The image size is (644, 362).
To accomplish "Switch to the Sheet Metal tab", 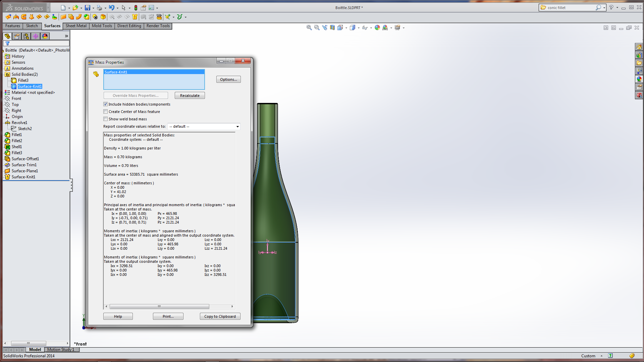I will pyautogui.click(x=76, y=26).
